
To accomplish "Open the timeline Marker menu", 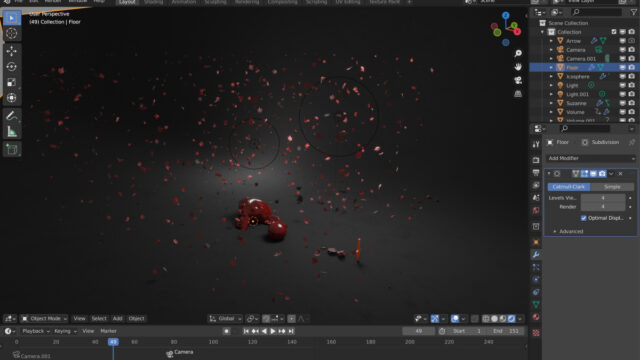I will 108,331.
